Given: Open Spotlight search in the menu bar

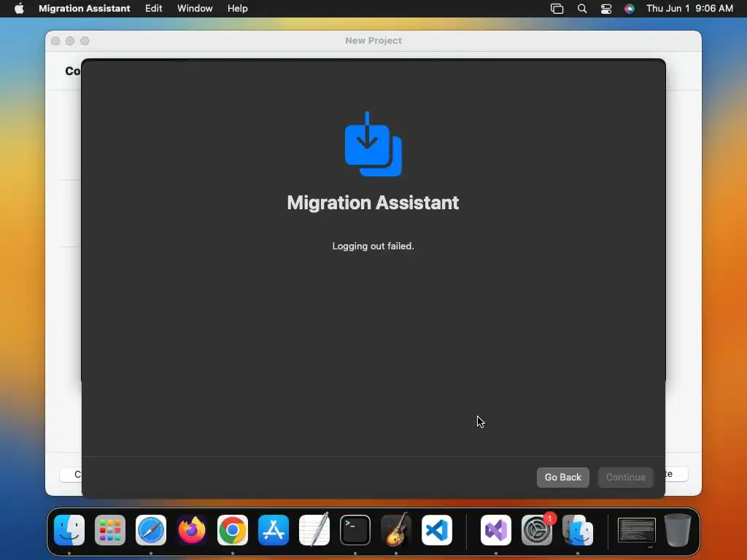Looking at the screenshot, I should coord(581,9).
